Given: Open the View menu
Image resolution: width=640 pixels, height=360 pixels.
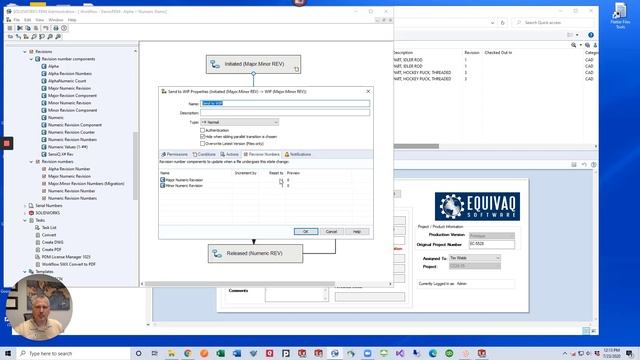Looking at the screenshot, I should (x=40, y=20).
